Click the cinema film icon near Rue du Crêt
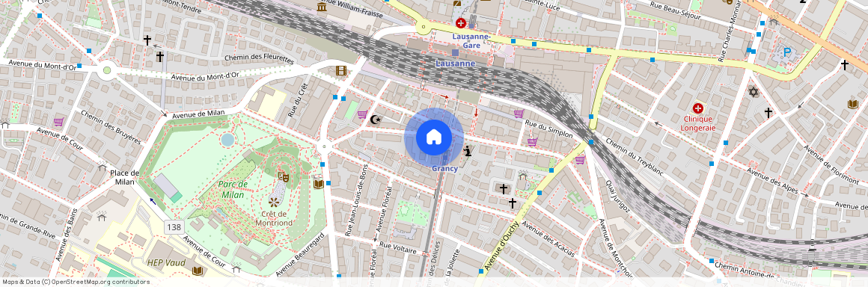Image resolution: width=868 pixels, height=287 pixels. point(340,71)
